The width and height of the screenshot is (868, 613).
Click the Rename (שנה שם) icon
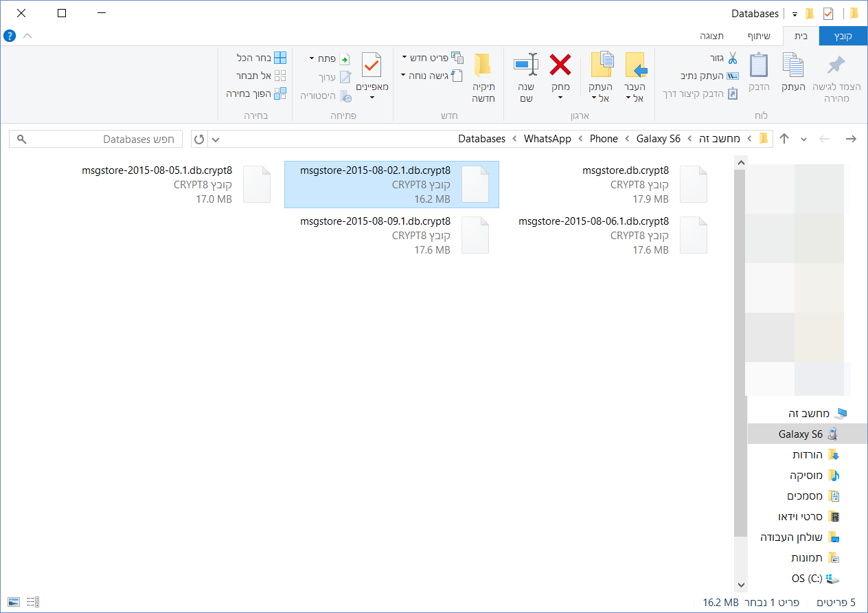click(526, 66)
